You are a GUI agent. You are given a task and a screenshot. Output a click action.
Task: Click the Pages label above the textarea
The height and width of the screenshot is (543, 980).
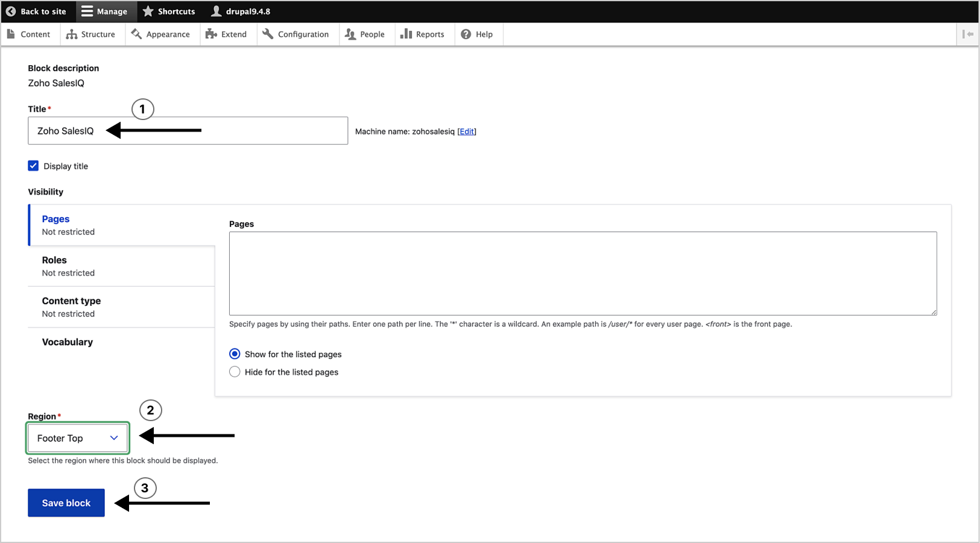(x=241, y=224)
